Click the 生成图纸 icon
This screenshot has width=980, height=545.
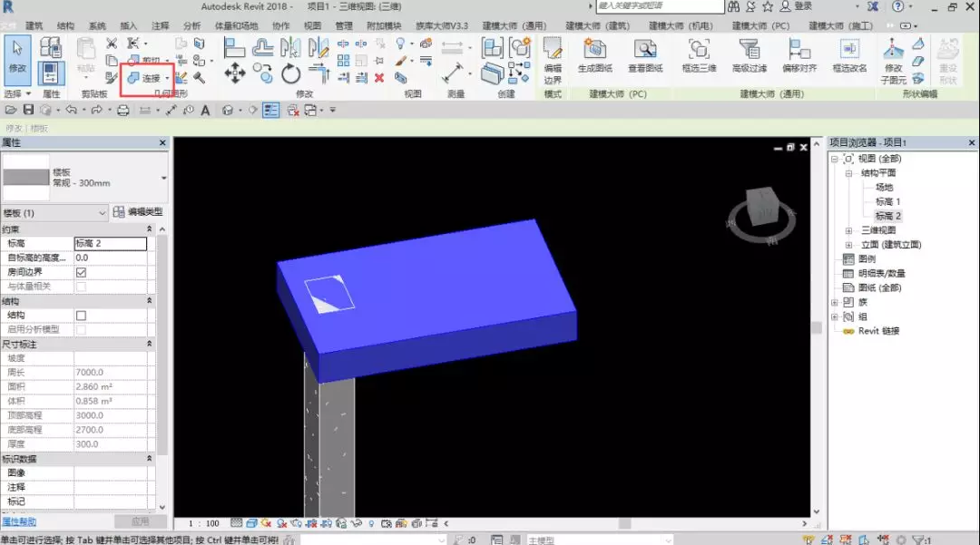point(595,56)
